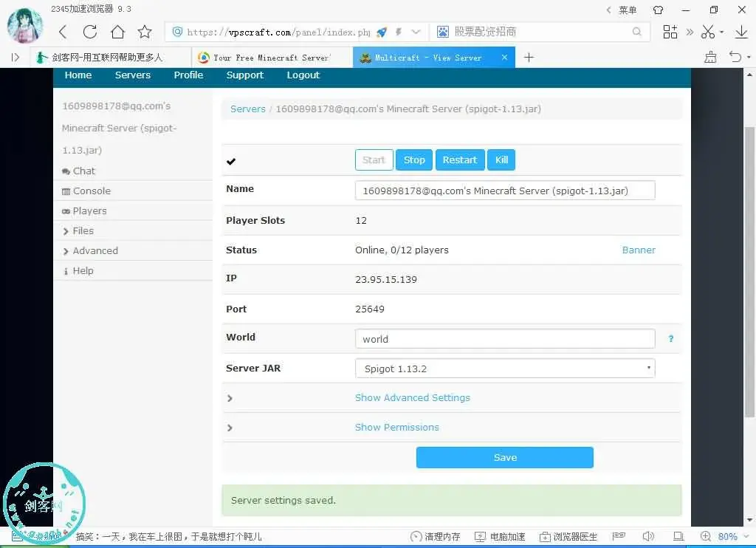
Task: Click the World help question mark icon
Action: tap(670, 339)
